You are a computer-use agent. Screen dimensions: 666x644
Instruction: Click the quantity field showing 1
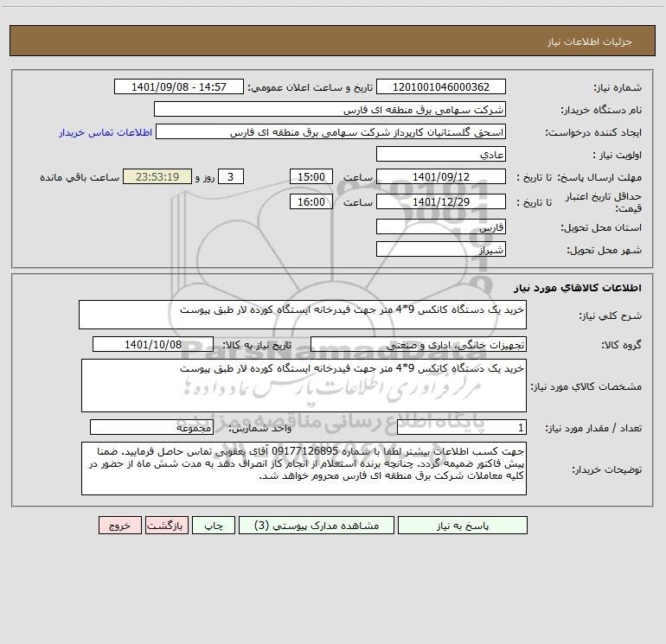[462, 428]
